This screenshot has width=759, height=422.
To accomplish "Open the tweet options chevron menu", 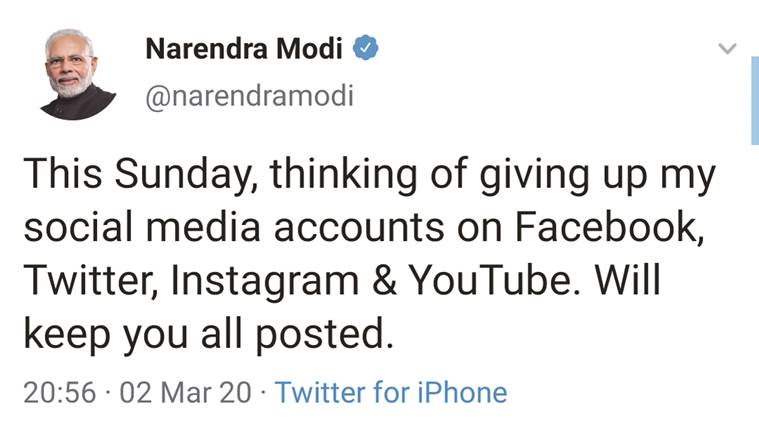I will (x=727, y=48).
